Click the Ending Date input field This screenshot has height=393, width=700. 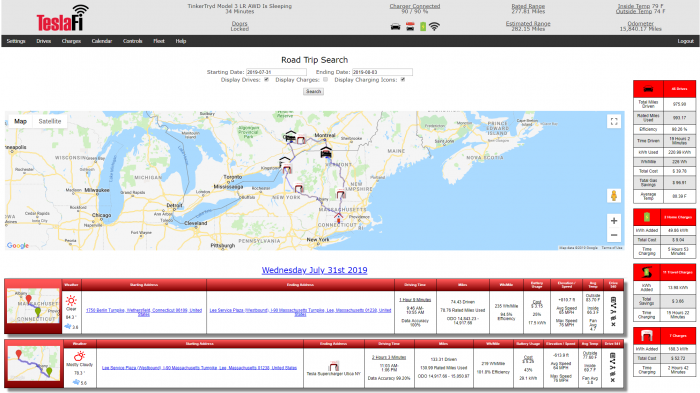click(382, 72)
